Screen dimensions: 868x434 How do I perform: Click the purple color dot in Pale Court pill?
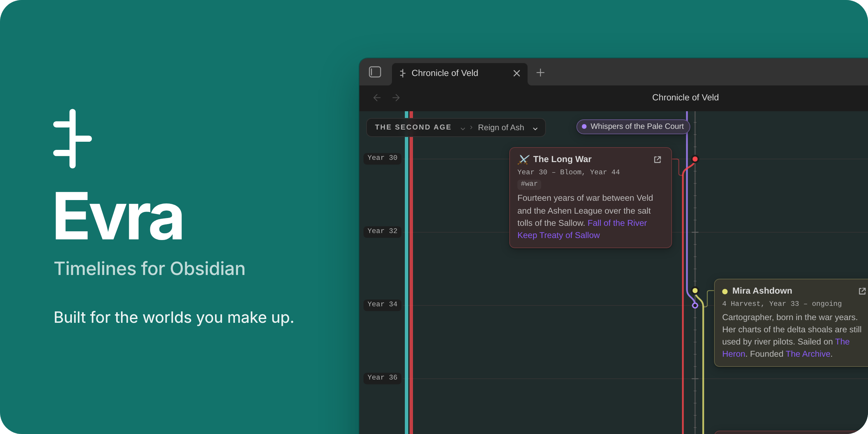(584, 126)
